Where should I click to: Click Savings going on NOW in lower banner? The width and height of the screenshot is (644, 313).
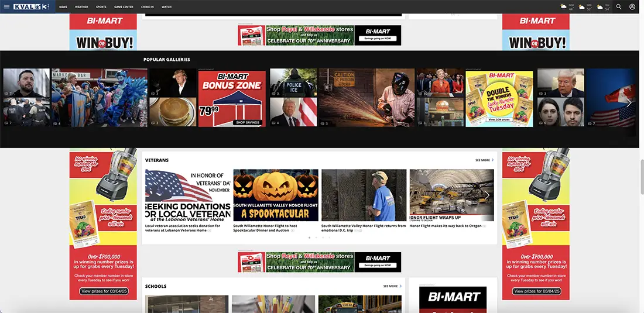pyautogui.click(x=378, y=266)
